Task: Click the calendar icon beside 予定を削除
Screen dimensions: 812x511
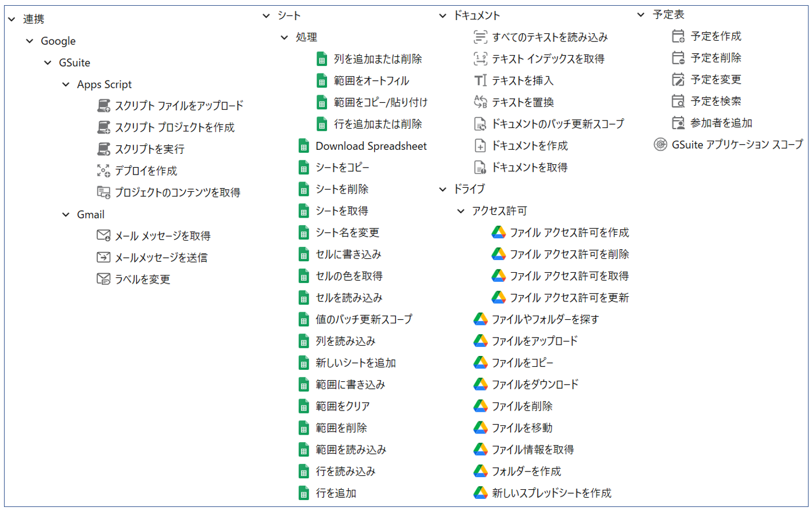Action: 679,58
